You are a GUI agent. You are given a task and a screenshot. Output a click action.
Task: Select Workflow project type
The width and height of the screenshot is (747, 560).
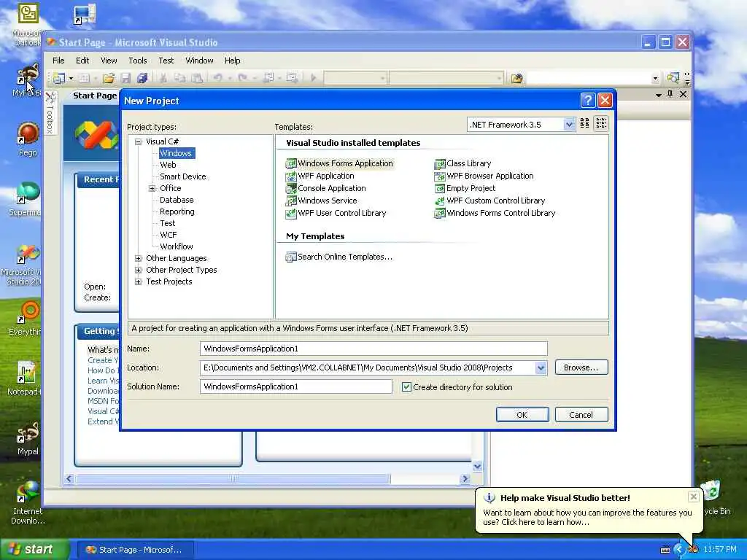click(177, 246)
